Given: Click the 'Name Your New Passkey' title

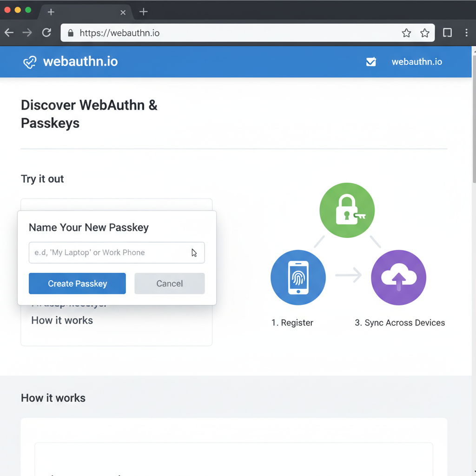Looking at the screenshot, I should coord(89,227).
